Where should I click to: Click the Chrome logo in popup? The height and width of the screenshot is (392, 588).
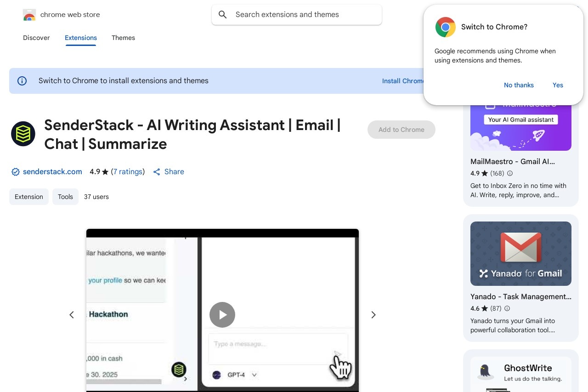445,27
